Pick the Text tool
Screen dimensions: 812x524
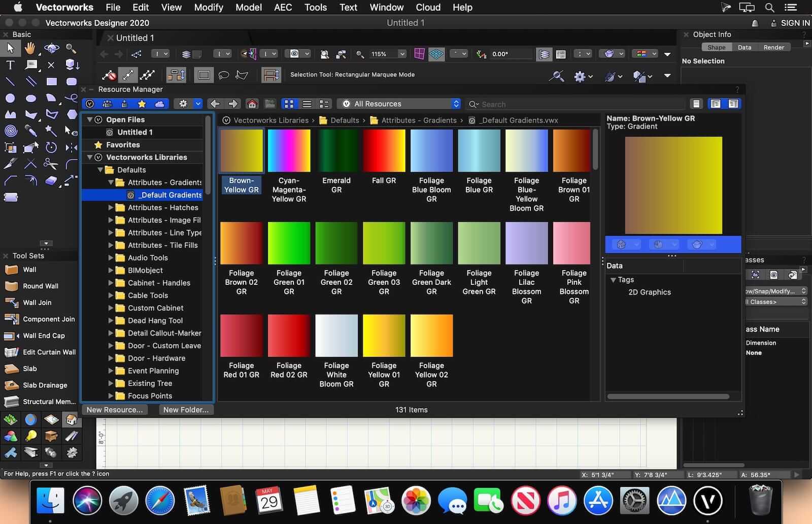[10, 65]
